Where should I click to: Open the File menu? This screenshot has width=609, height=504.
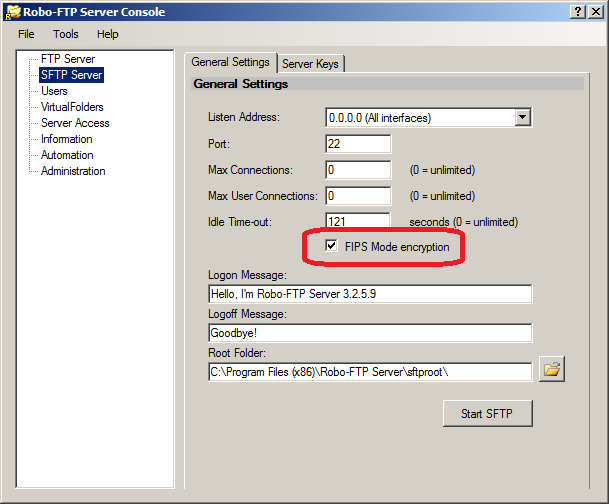(26, 34)
